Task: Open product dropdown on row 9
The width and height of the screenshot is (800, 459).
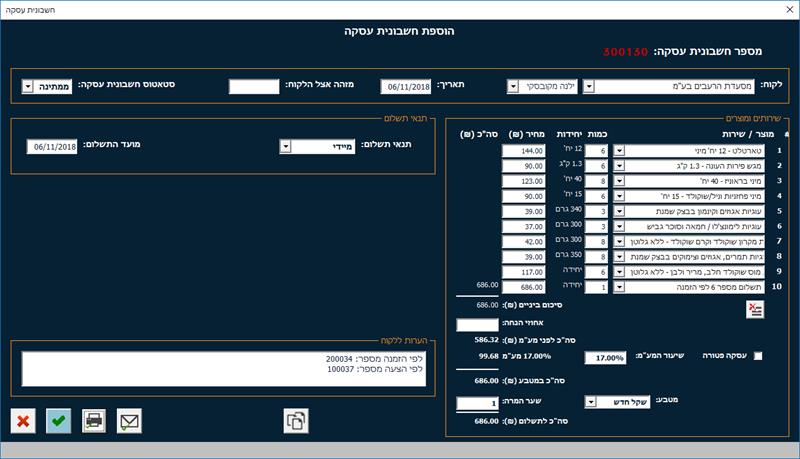Action: click(619, 272)
